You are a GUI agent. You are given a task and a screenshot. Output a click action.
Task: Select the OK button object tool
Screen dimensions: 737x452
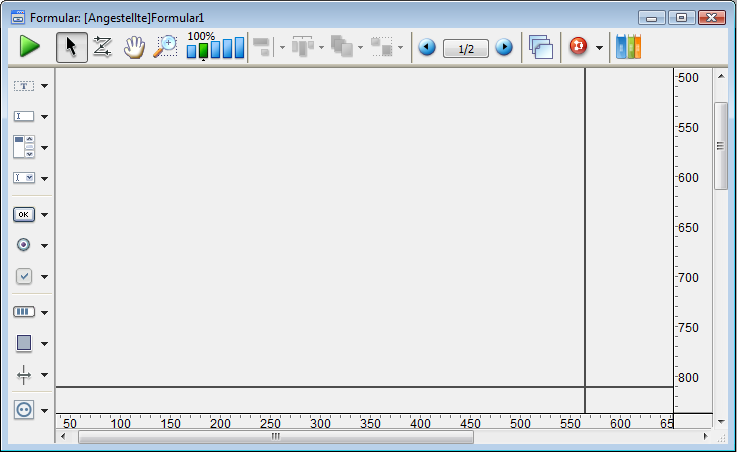[x=24, y=214]
